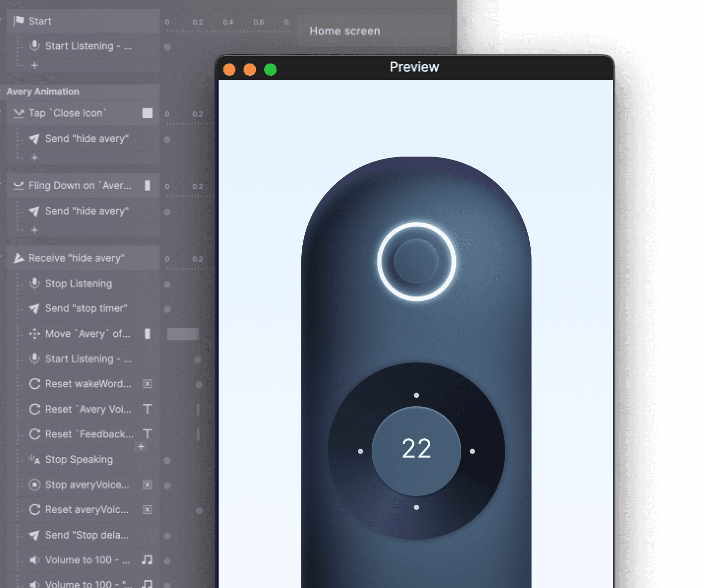The image size is (704, 588).
Task: Tap the top dot of the remote dial in Preview
Action: 416,395
